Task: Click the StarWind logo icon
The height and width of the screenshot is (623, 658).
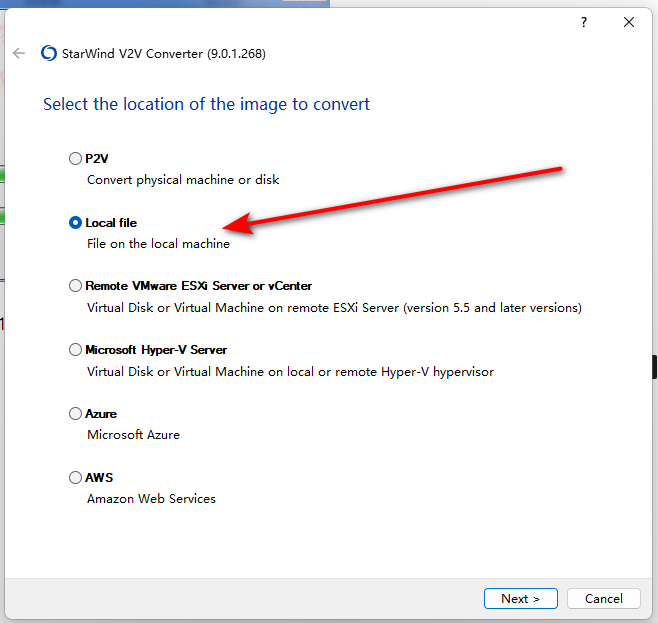Action: click(49, 53)
